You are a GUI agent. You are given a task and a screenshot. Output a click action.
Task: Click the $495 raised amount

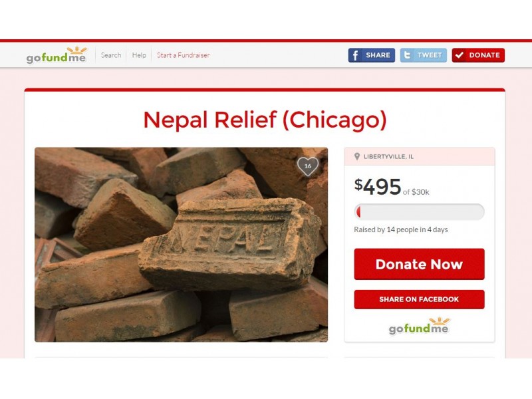click(378, 187)
